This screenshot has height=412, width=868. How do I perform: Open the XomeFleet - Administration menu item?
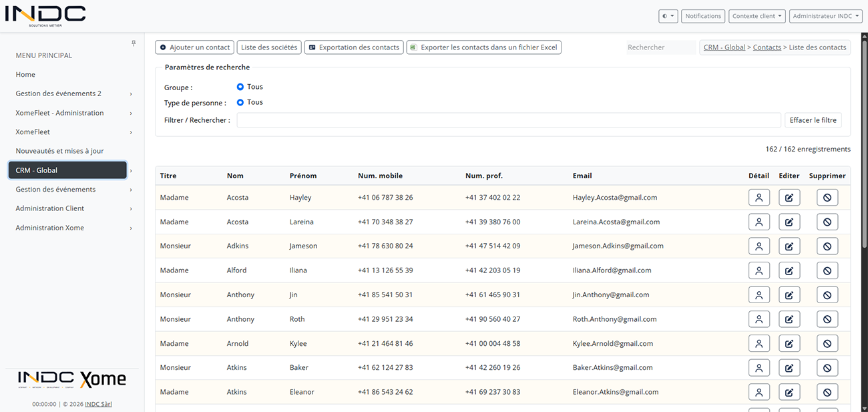pyautogui.click(x=73, y=113)
